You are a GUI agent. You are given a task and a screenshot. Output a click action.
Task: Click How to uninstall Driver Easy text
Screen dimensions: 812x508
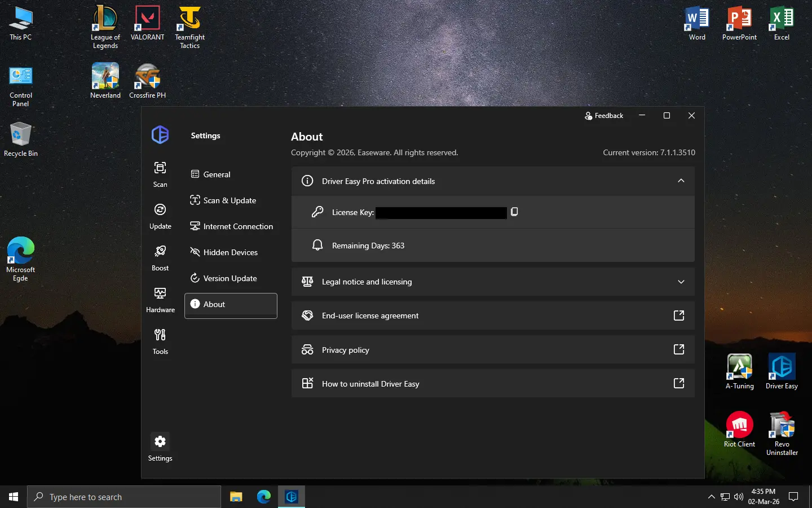(370, 384)
